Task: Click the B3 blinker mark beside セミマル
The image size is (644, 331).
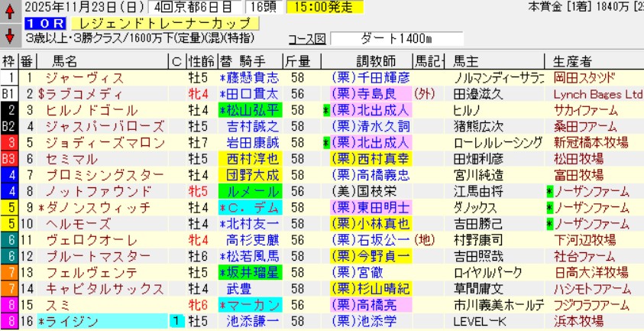Action: [x=9, y=159]
